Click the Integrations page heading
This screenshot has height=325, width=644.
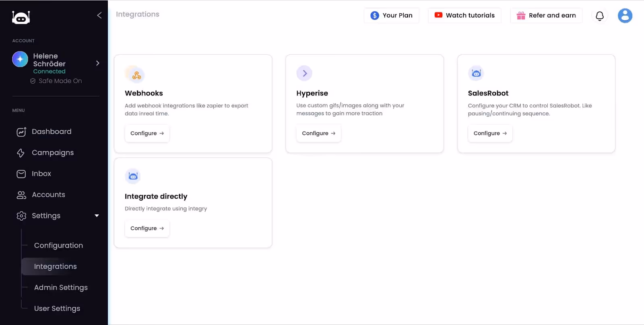click(x=137, y=14)
